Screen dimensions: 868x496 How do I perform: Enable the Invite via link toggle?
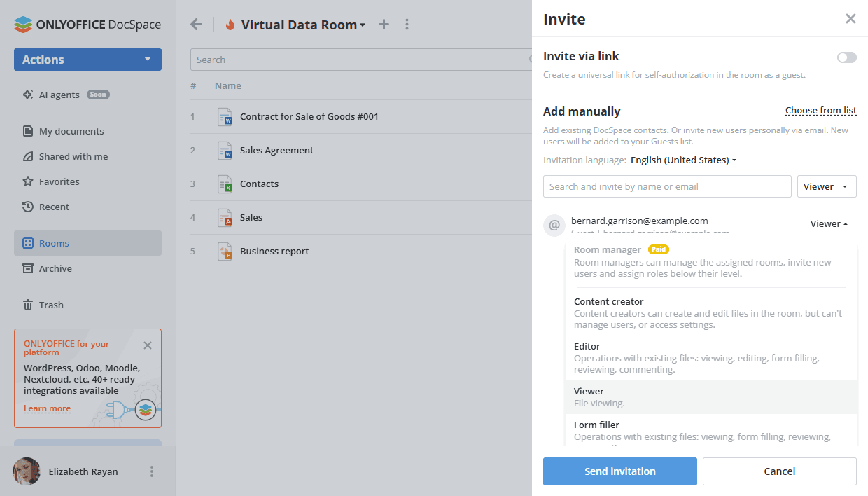[846, 57]
